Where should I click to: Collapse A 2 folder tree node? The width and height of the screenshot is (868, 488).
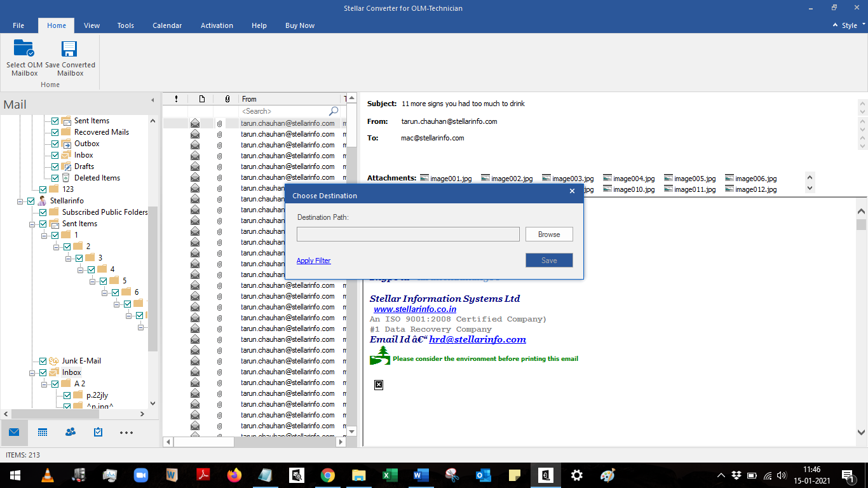point(44,384)
